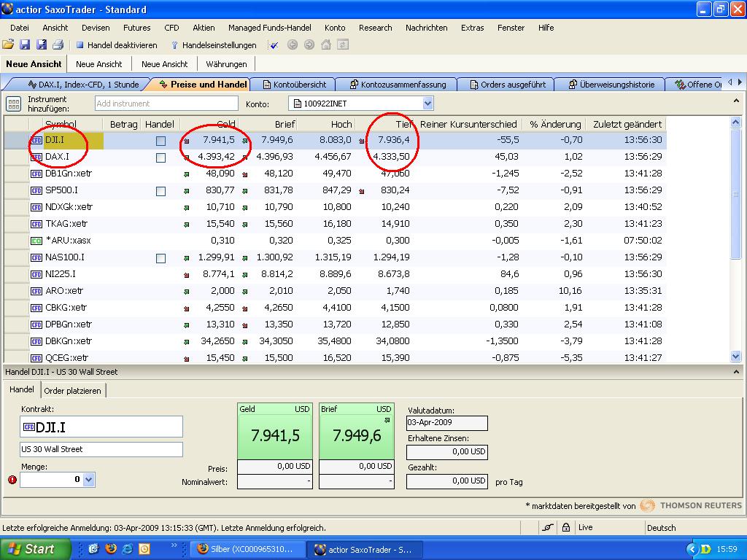
Task: Click the Firefox icon in quick launch
Action: pyautogui.click(x=111, y=548)
